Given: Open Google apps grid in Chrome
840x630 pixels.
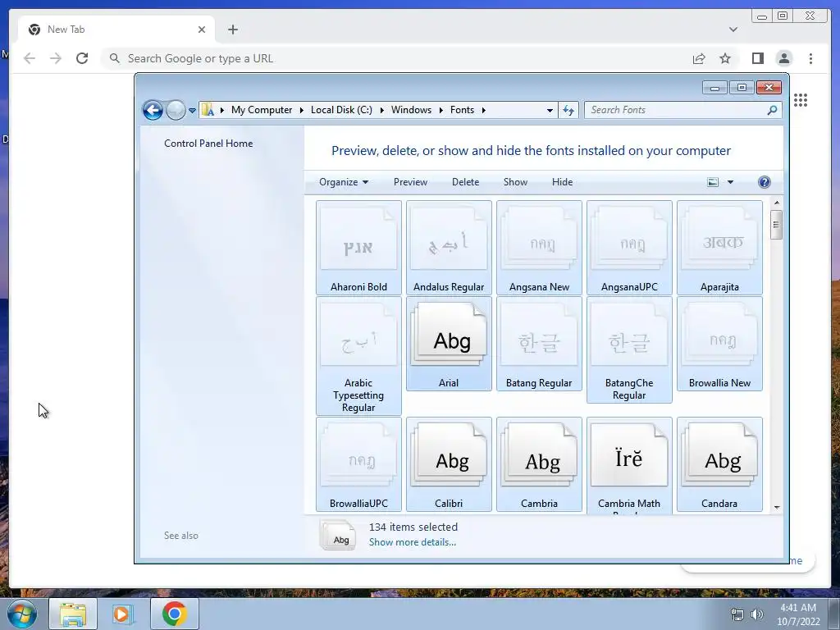Looking at the screenshot, I should [801, 100].
